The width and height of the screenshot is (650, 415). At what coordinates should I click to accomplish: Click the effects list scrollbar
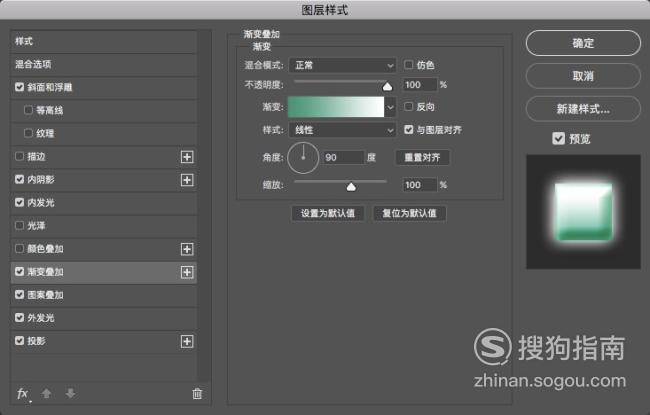[x=203, y=205]
